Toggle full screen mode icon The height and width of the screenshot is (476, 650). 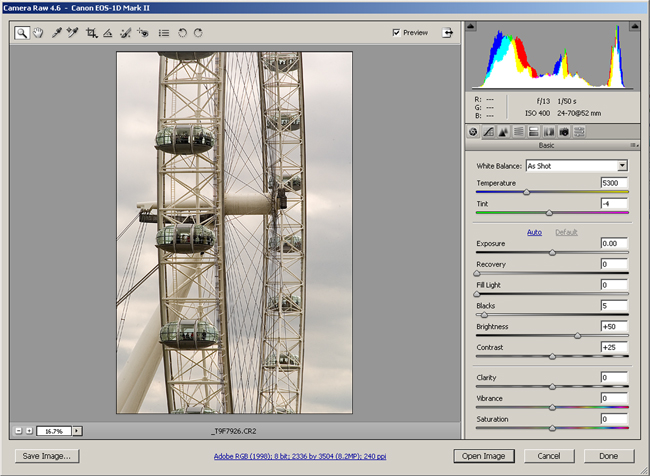click(x=447, y=33)
